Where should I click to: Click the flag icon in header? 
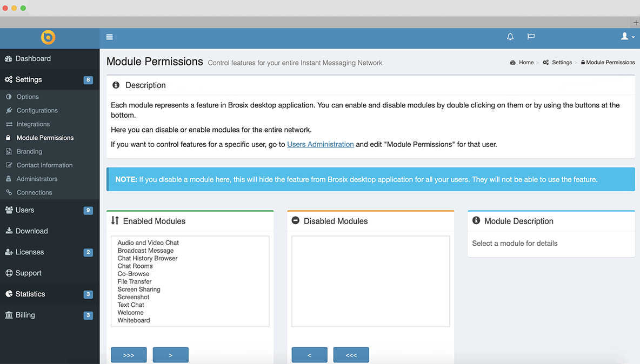tap(531, 37)
